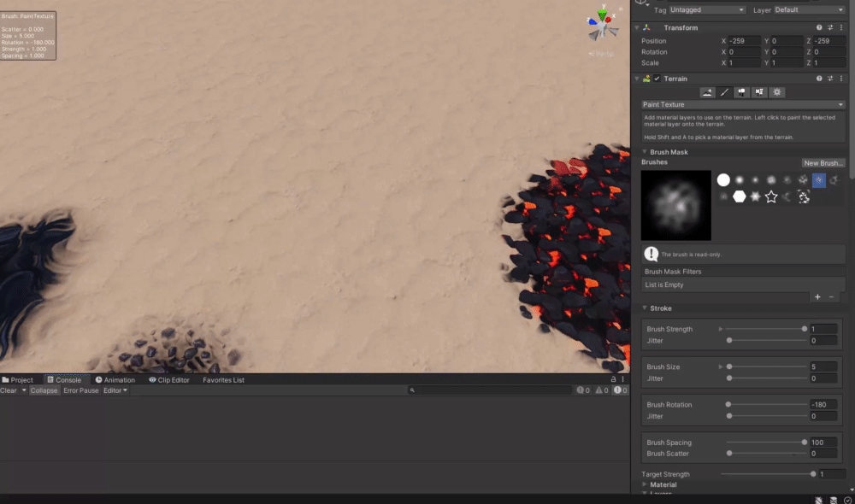Viewport: 855px width, 504px height.
Task: Open Terrain component presets icon
Action: (x=830, y=79)
